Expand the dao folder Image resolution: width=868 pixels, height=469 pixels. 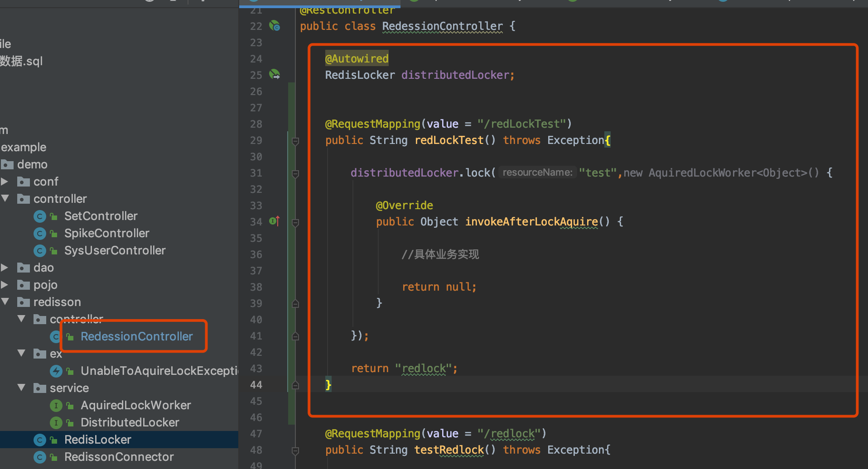pyautogui.click(x=5, y=268)
